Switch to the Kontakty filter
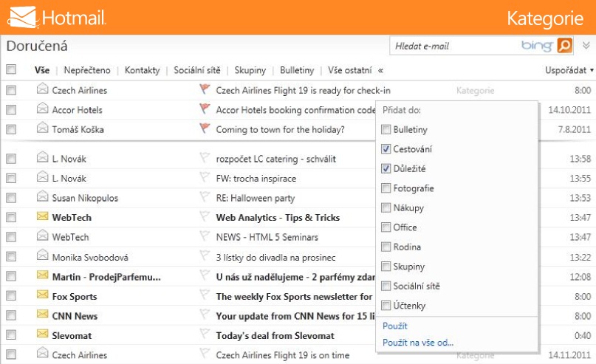Viewport: 596px width, 364px height. (142, 70)
